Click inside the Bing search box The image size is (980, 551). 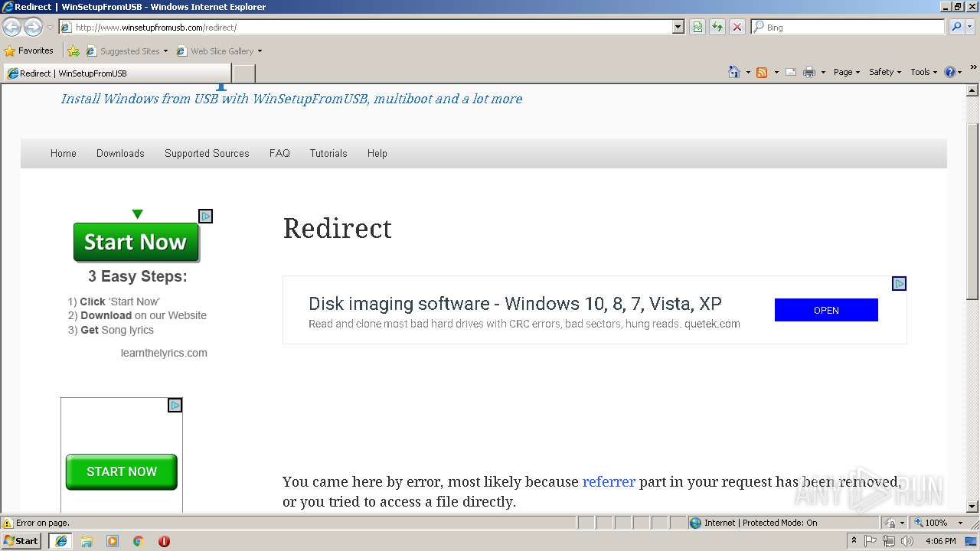pyautogui.click(x=848, y=27)
